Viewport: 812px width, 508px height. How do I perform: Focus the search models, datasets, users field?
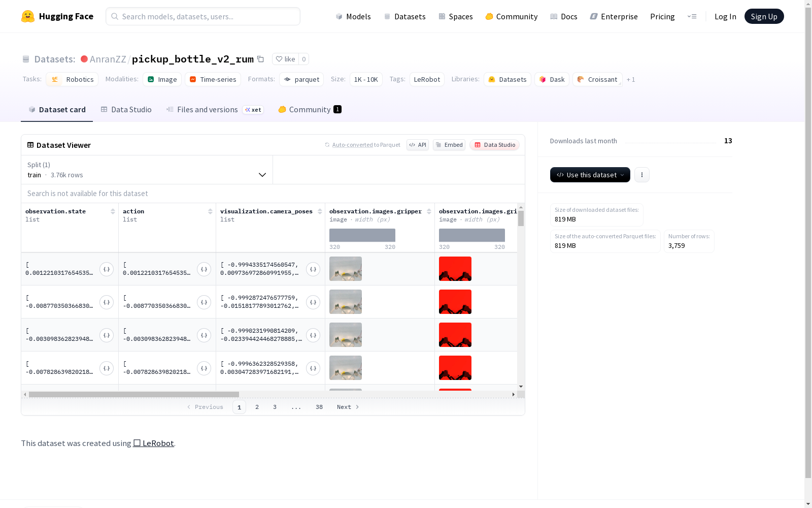203,16
